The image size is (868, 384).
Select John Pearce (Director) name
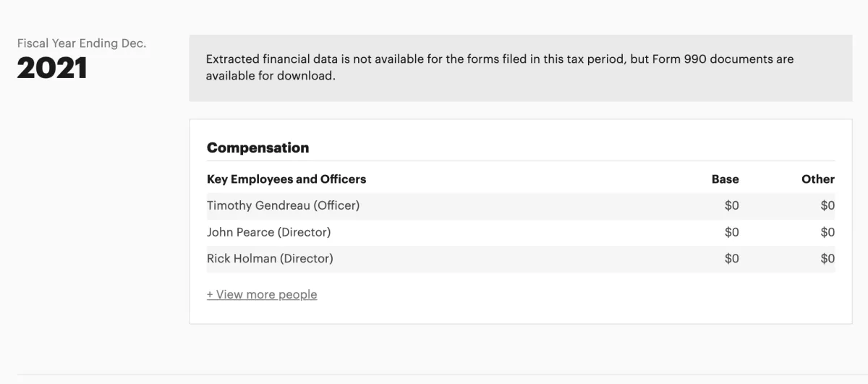[x=268, y=232]
